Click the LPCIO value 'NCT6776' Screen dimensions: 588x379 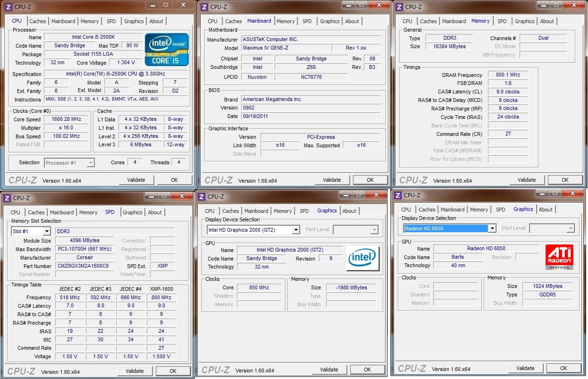click(311, 77)
